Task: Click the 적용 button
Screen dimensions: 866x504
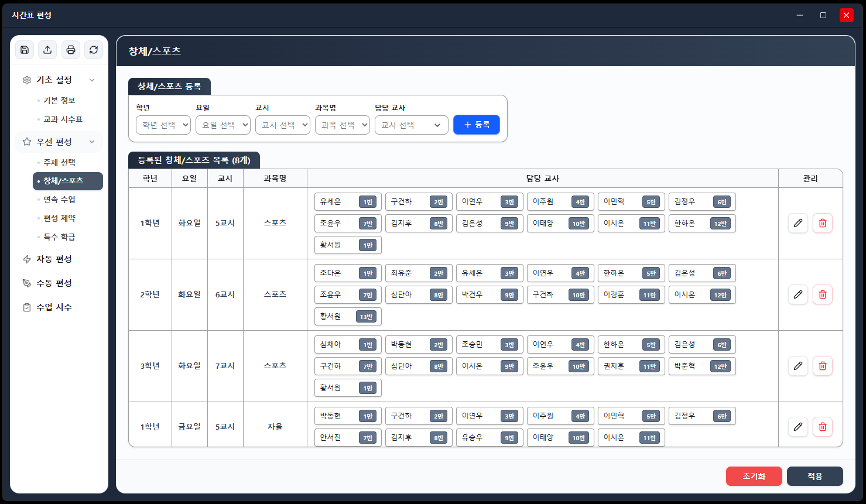Action: 815,476
